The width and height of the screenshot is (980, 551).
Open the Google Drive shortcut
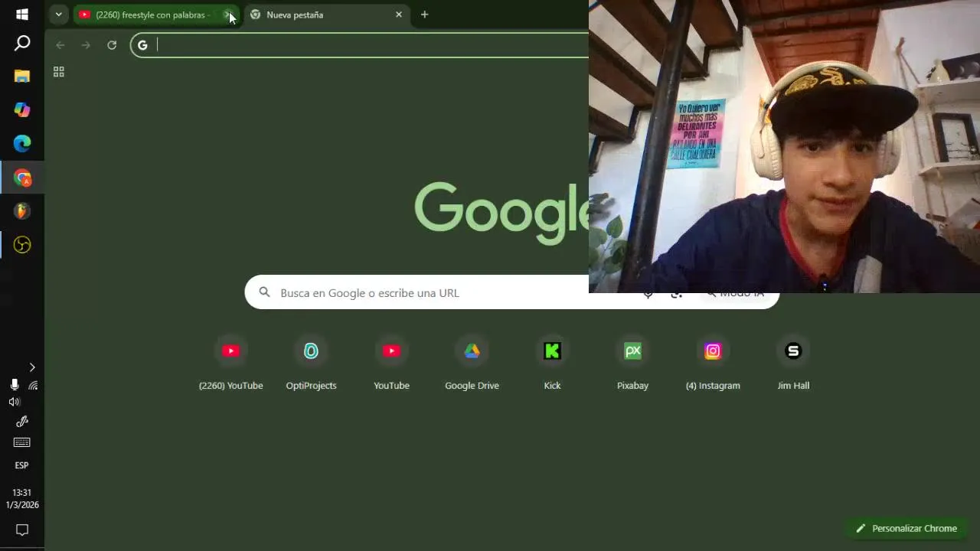click(472, 364)
